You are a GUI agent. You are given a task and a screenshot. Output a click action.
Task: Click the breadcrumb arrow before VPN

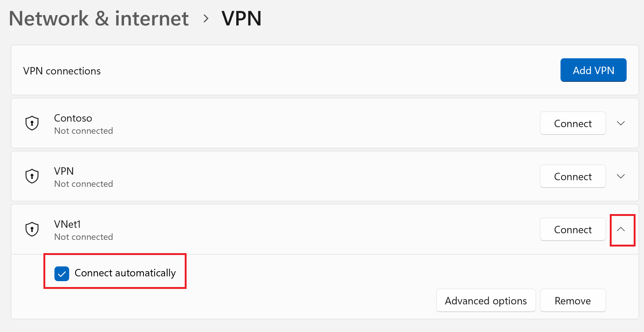206,18
